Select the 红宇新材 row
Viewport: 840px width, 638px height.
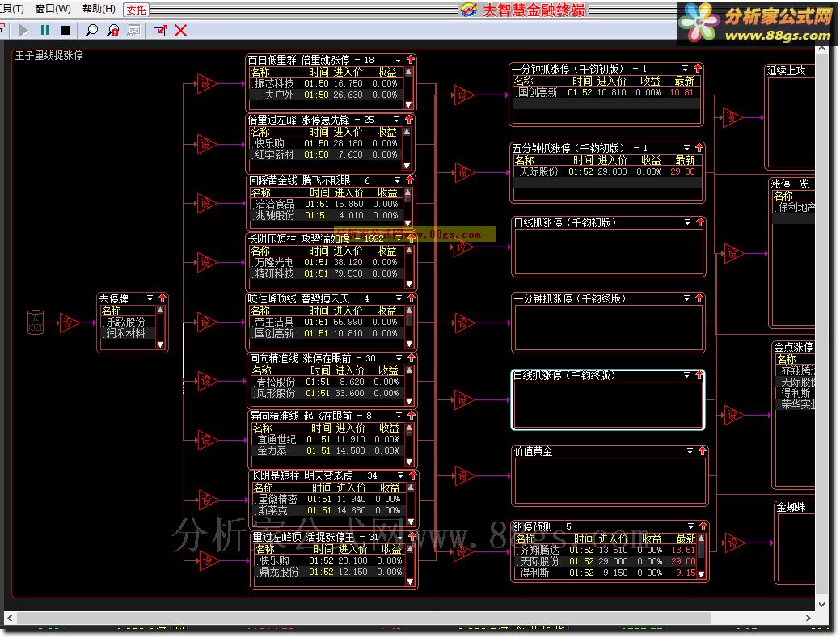point(327,154)
